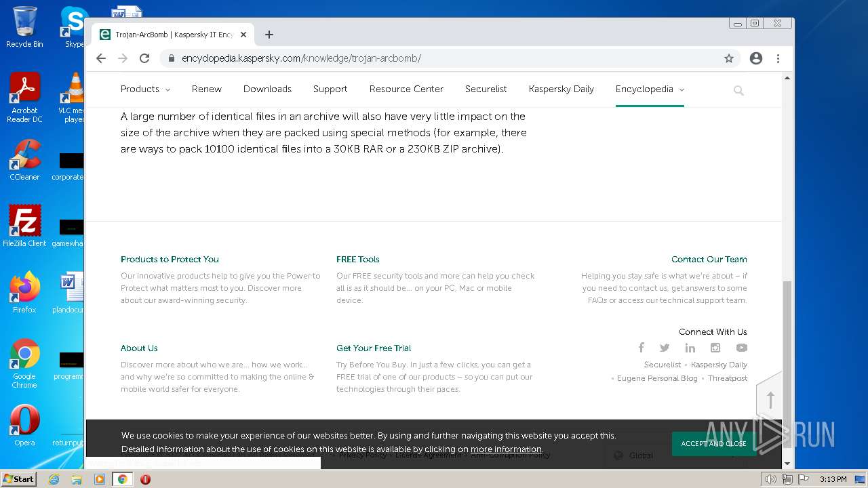Open Kaspersky's LinkedIn icon

(690, 348)
